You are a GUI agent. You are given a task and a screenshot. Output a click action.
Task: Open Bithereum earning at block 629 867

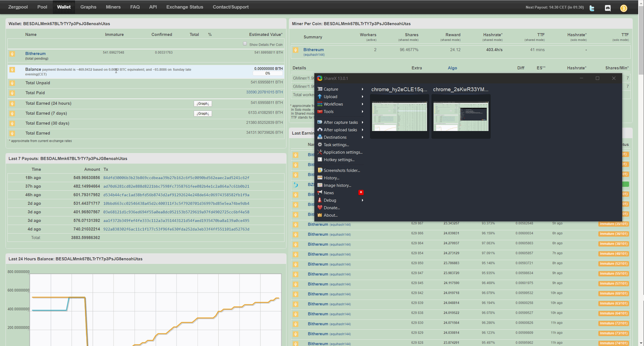tap(318, 224)
